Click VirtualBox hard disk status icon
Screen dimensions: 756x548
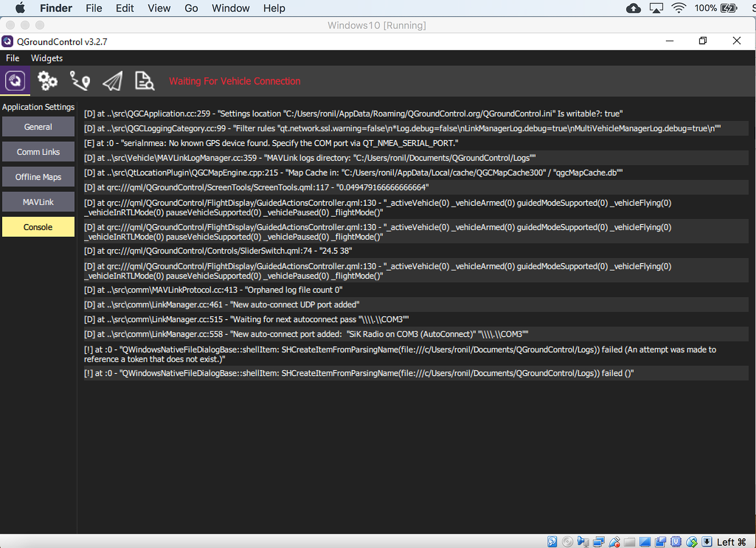pos(552,542)
